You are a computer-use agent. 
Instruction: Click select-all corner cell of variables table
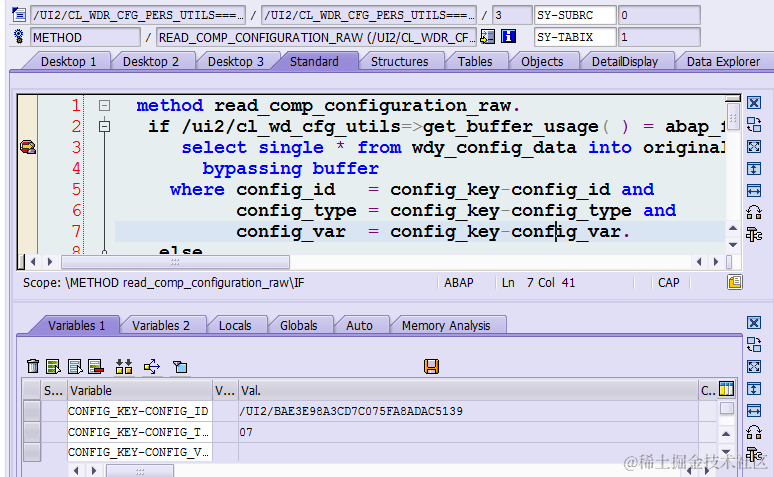32,390
